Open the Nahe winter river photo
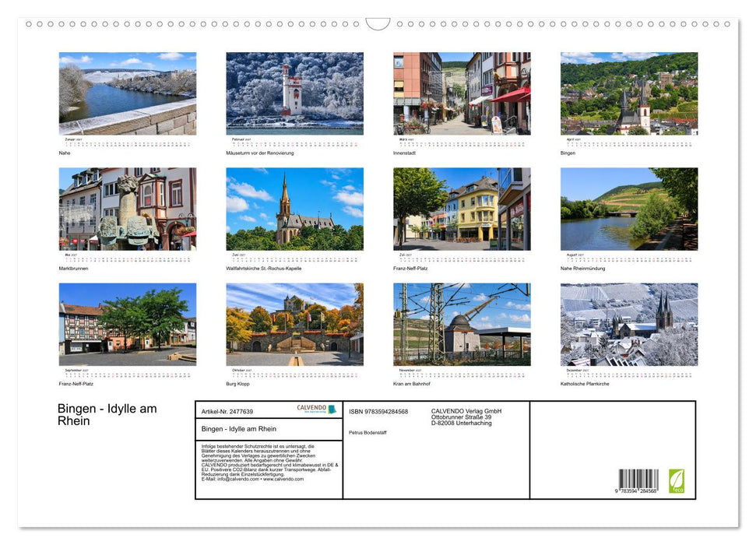This screenshot has width=756, height=545. (127, 93)
